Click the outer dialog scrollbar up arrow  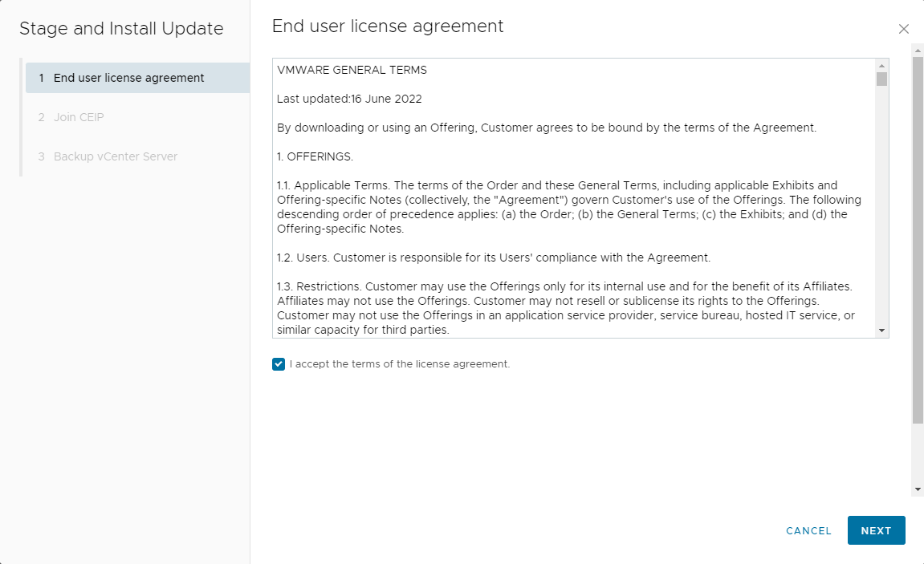[x=918, y=50]
